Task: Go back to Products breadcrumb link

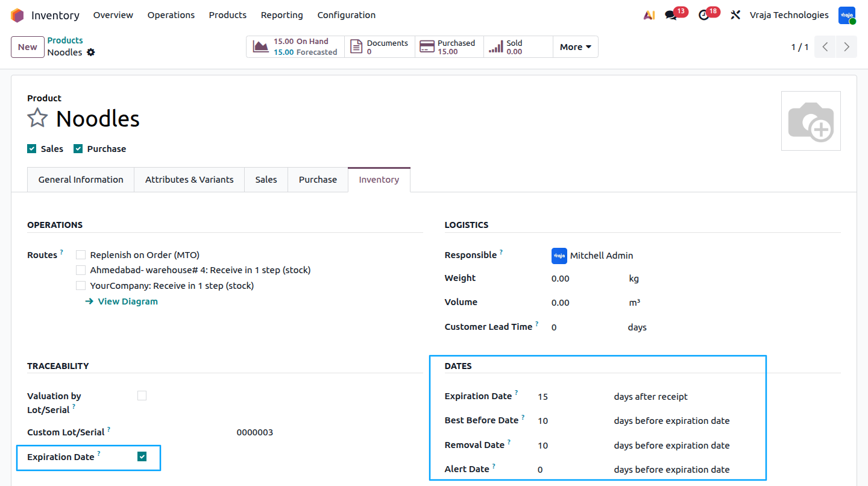Action: point(65,40)
